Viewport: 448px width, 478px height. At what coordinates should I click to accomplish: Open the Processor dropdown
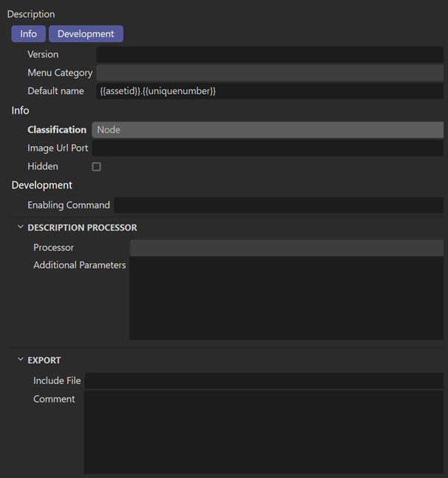[286, 248]
